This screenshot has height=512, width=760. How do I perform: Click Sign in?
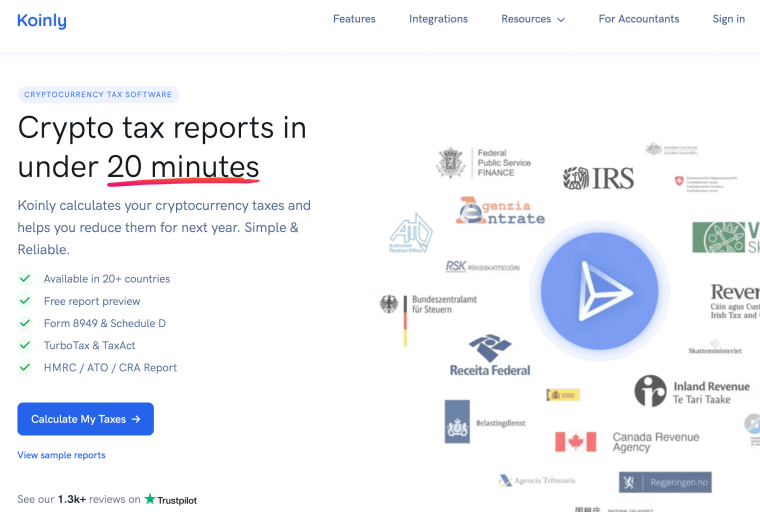pos(728,19)
